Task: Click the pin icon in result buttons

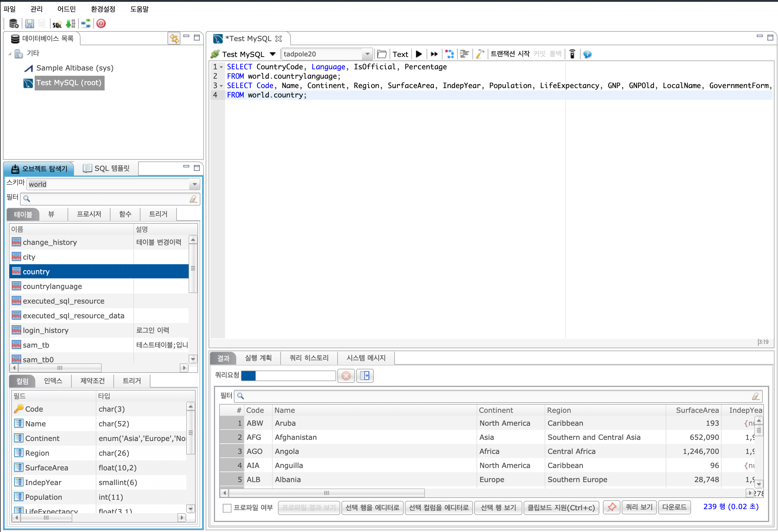Action: coord(612,507)
